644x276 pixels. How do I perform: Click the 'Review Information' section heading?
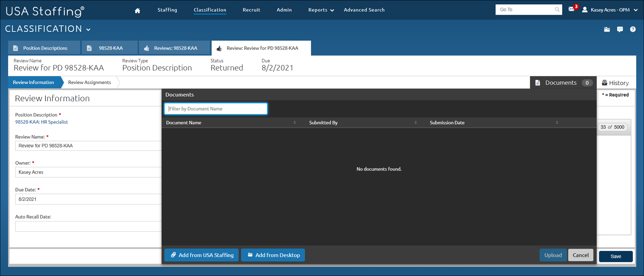(52, 98)
